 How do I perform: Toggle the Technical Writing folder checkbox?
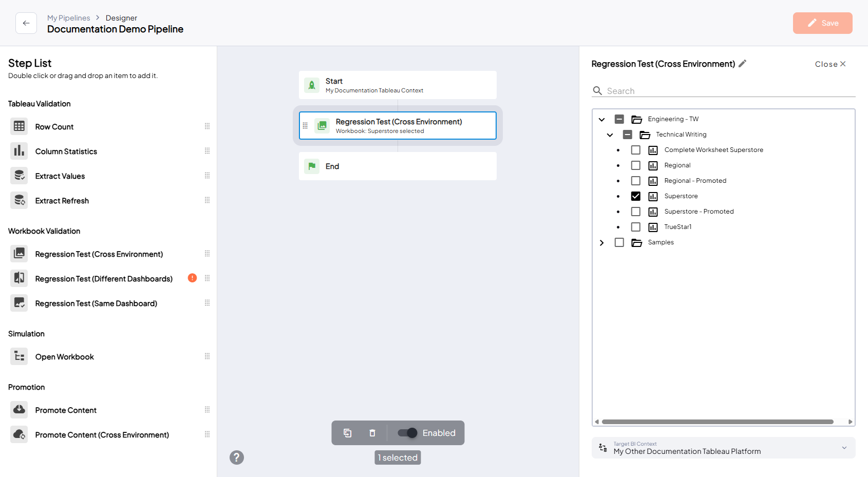pyautogui.click(x=628, y=135)
